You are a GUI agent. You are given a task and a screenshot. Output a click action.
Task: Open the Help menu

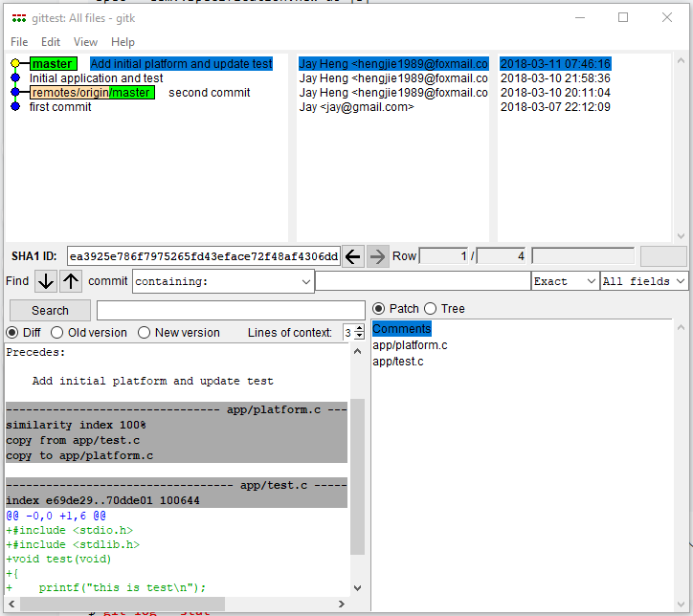click(x=123, y=42)
